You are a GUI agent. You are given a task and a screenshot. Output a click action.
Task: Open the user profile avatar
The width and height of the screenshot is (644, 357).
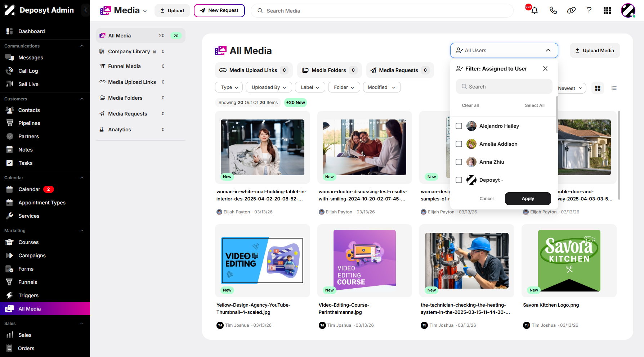pyautogui.click(x=628, y=10)
